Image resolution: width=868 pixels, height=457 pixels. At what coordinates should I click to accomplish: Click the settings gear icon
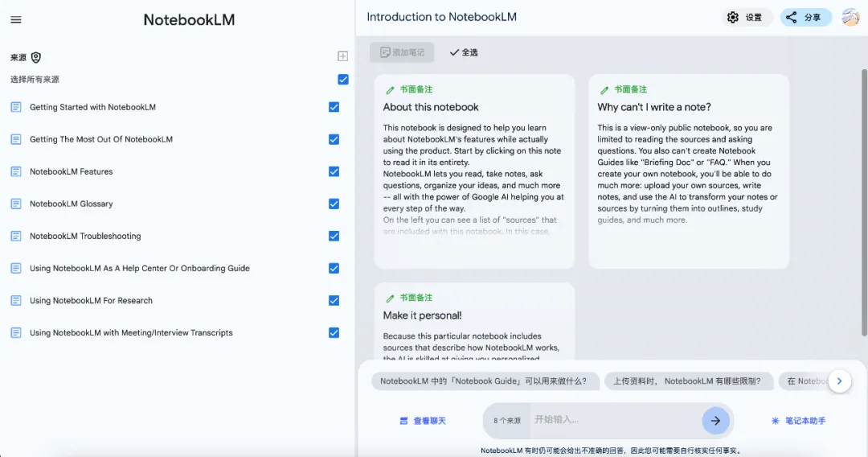click(733, 17)
